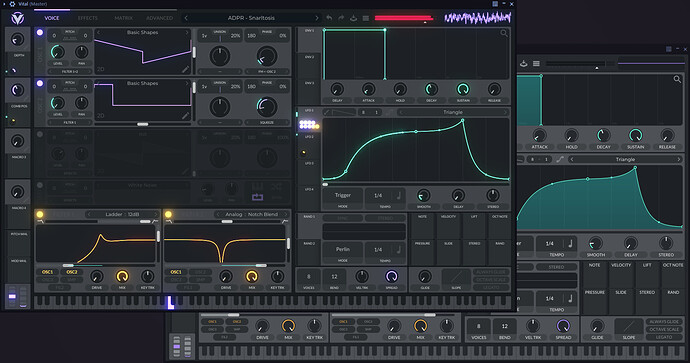Adjust OSC 1 wavetable frame vertical slider
This screenshot has height=363, width=690.
coord(193,52)
